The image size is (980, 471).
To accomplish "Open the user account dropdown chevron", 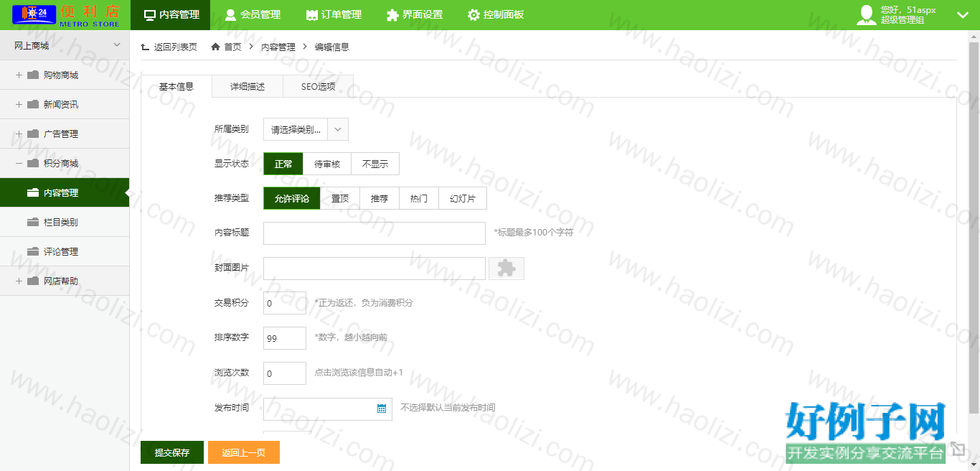I will click(963, 14).
